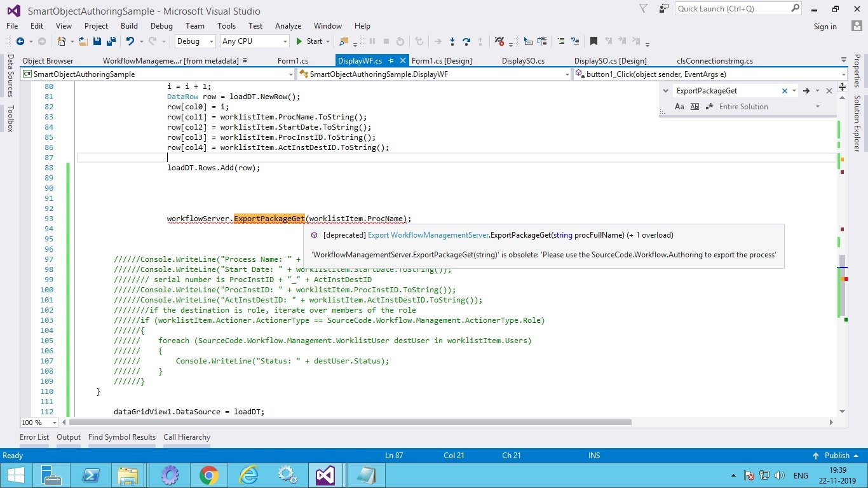Screen dimensions: 868x488
Task: Toggle pin on the DisplayWF.cs tab
Action: click(x=391, y=61)
